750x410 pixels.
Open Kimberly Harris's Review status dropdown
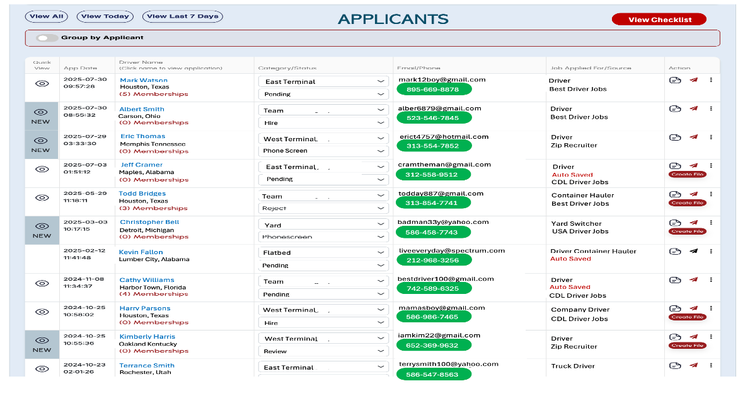tap(323, 351)
